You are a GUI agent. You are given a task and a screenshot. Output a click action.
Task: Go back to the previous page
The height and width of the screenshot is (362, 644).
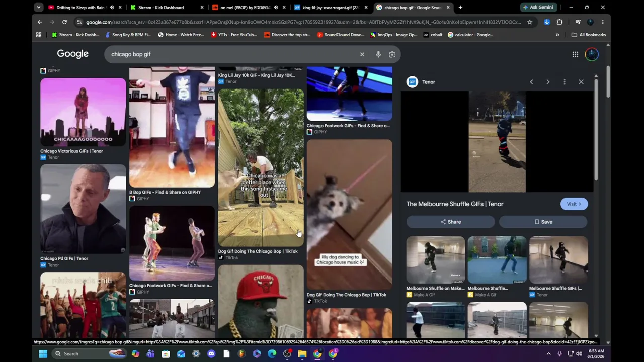coord(40,22)
